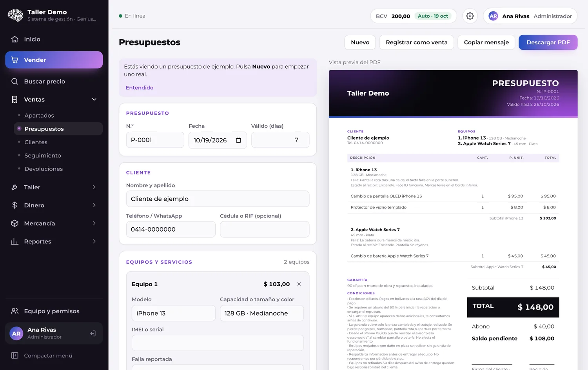Click the logout icon beside Ana Rivas
Viewport: 588px width, 370px height.
93,334
